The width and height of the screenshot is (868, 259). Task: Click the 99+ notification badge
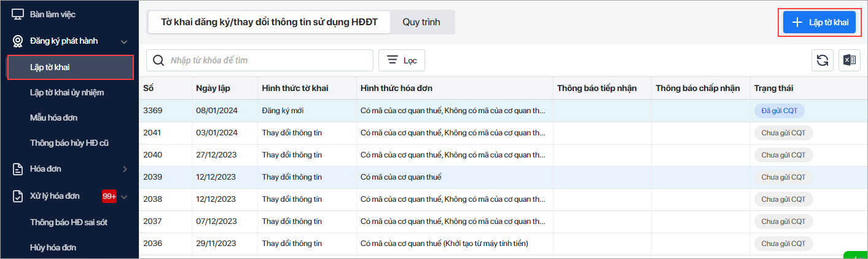[x=109, y=196]
